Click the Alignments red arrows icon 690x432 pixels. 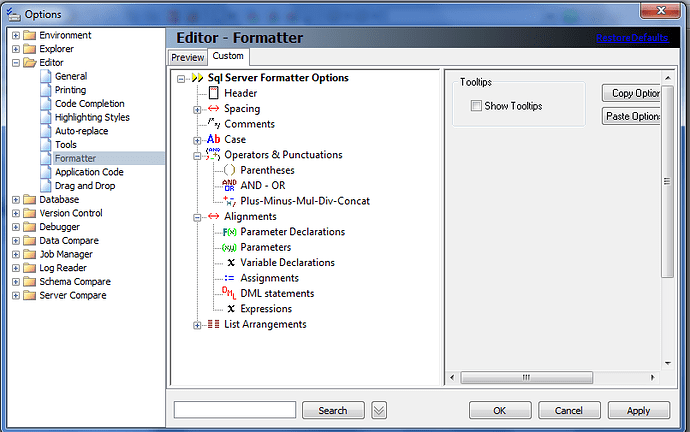213,216
